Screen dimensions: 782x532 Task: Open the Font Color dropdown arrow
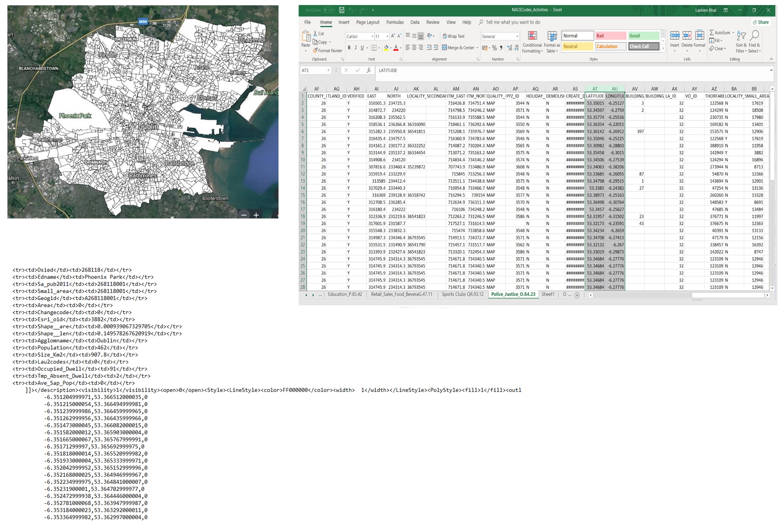(400, 48)
